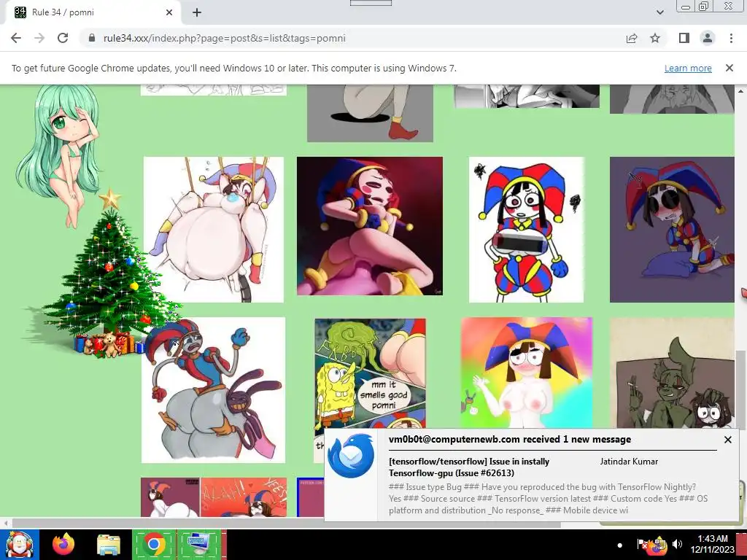Close the Rule 34 / pomni tab
747x560 pixels.
(x=169, y=12)
